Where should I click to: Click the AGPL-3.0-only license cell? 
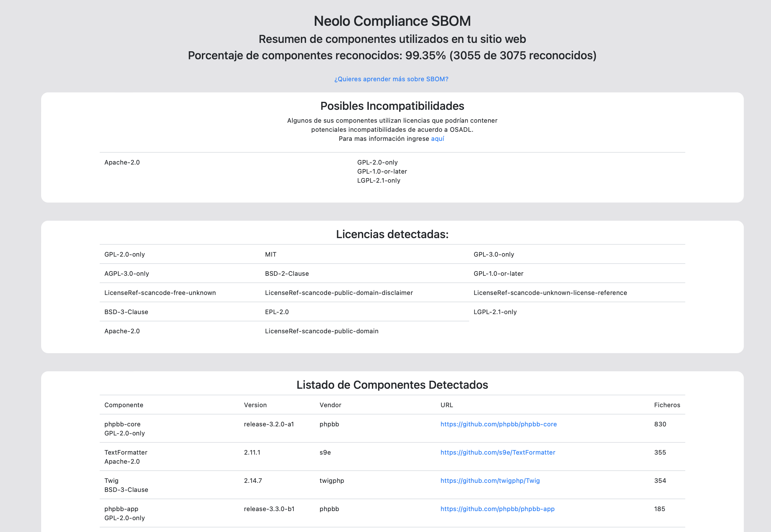click(x=127, y=274)
